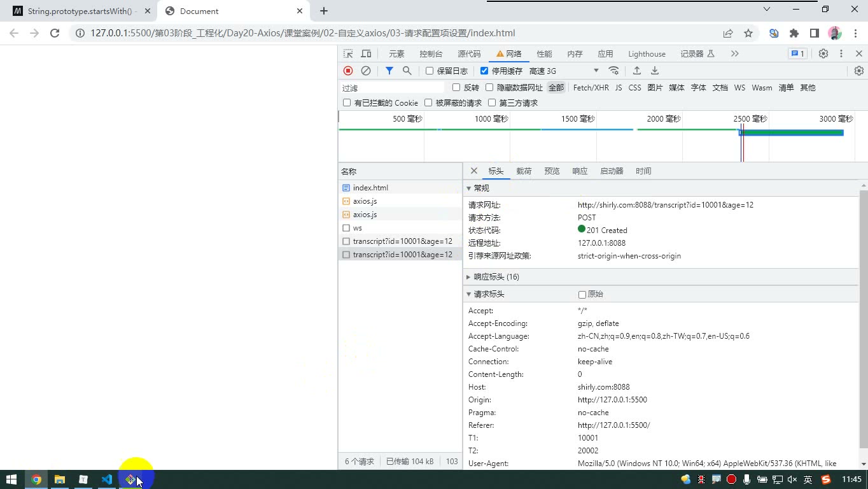Filter requests by CSS type
This screenshot has height=489, width=868.
pos(634,87)
